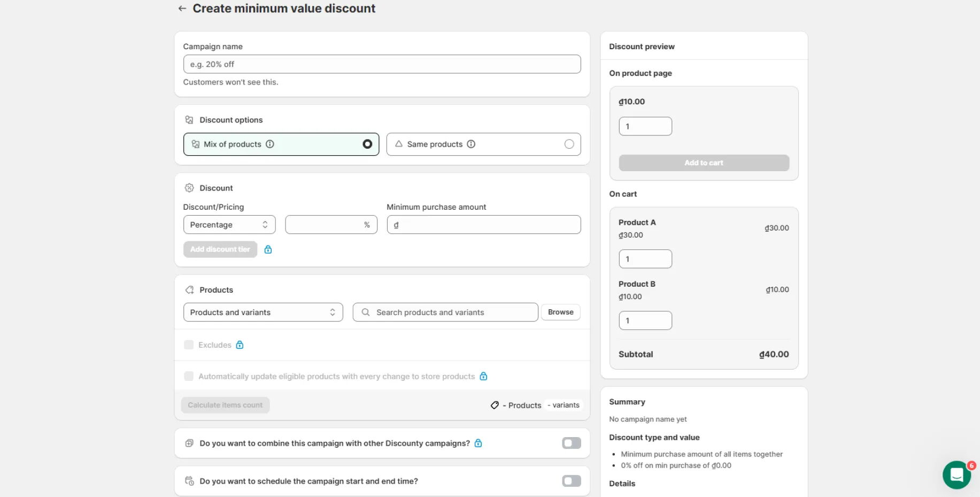Click the Product B quantity field
980x497 pixels.
click(645, 320)
